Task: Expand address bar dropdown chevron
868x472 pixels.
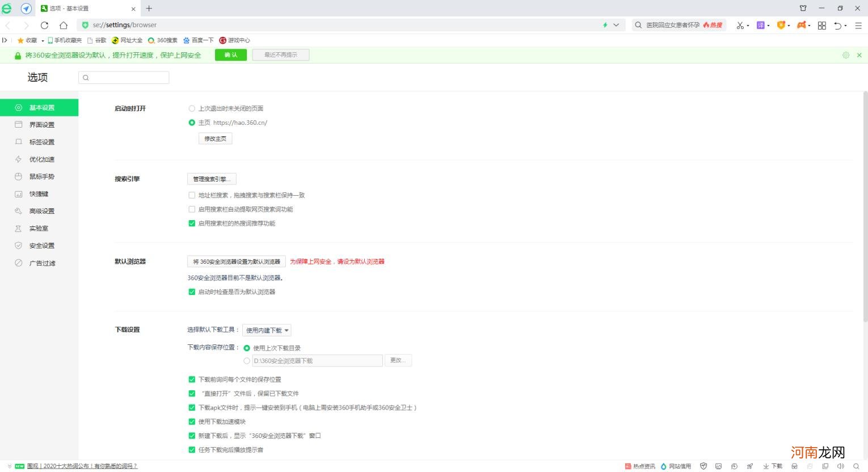Action: pyautogui.click(x=616, y=25)
